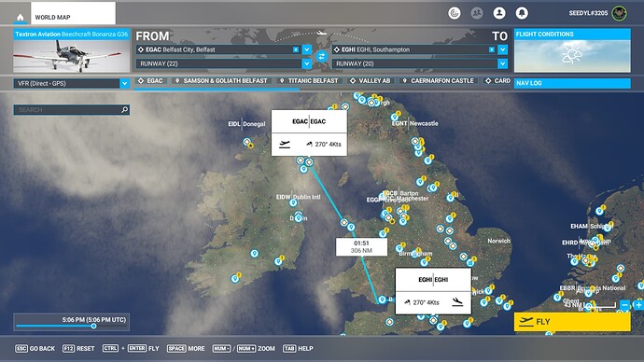Click the search magnifier icon
This screenshot has height=362, width=644.
(125, 109)
